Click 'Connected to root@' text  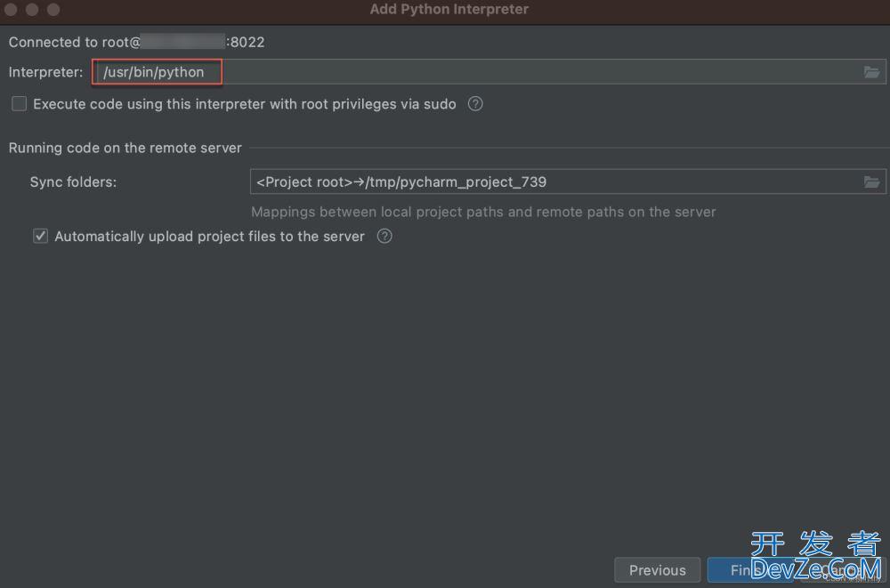pos(75,42)
